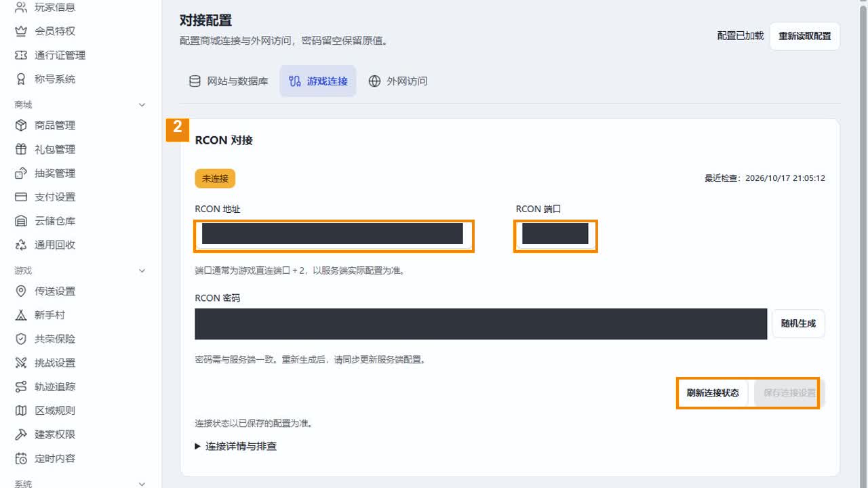Click the 支付设置 card icon
Viewport: 868px width, 488px height.
(21, 197)
